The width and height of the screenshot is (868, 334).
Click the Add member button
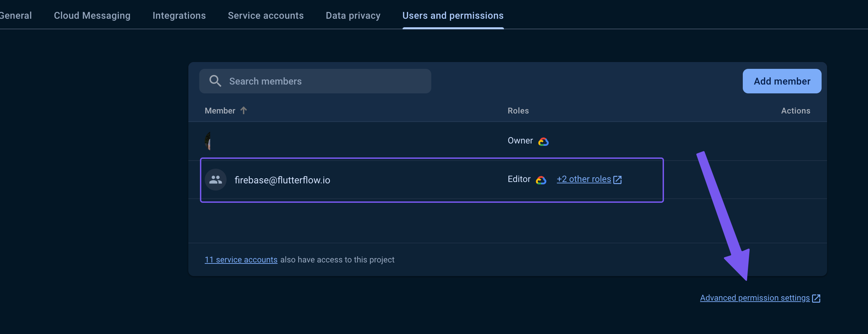tap(782, 81)
